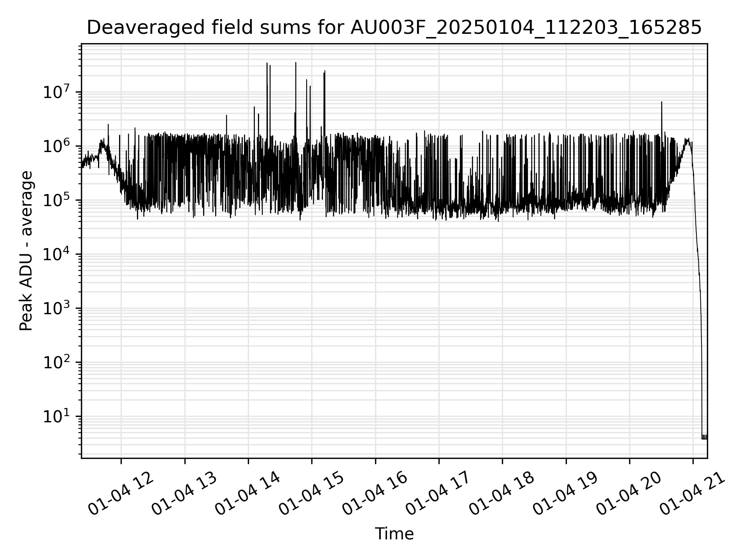Screen dimensions: 747x560
Task: Click the x tick label '01-04 18'
Action: coord(503,493)
